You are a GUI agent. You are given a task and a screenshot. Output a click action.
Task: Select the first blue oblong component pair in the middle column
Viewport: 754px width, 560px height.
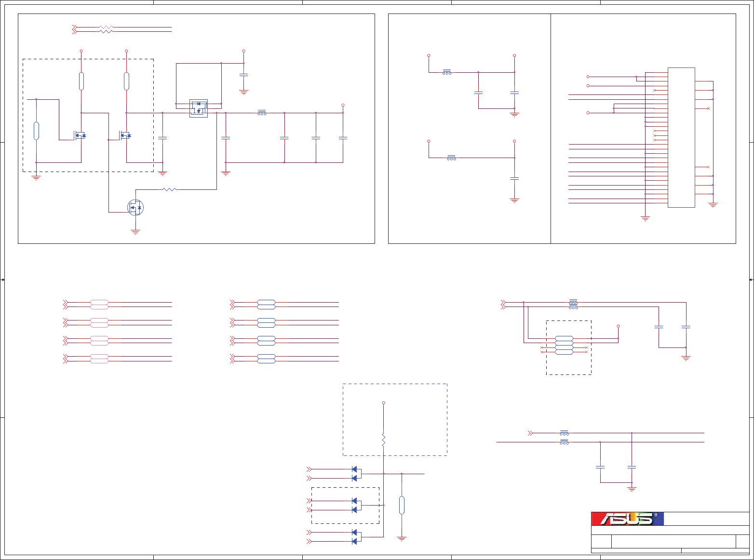pos(266,304)
